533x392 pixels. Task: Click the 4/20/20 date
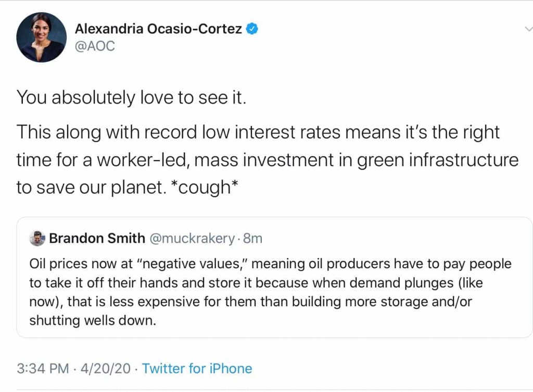click(x=105, y=369)
